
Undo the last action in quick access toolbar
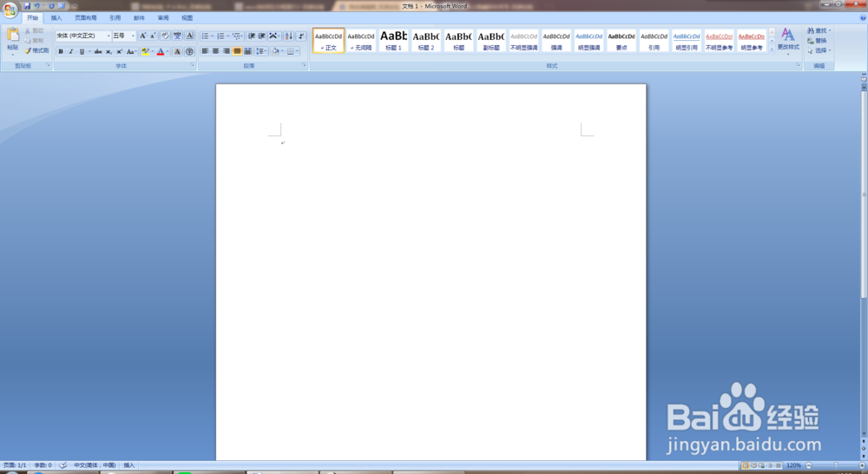[37, 6]
